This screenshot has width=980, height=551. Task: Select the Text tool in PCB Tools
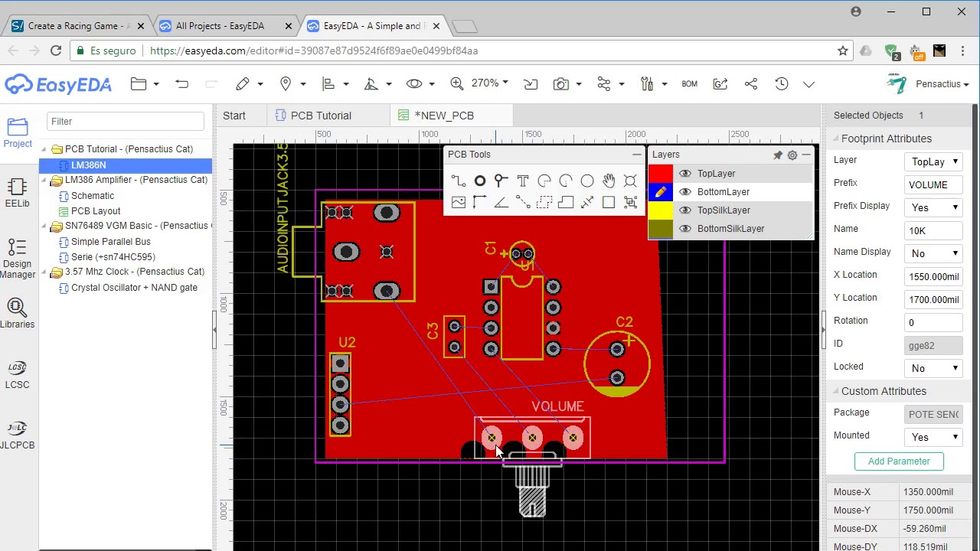coord(522,181)
